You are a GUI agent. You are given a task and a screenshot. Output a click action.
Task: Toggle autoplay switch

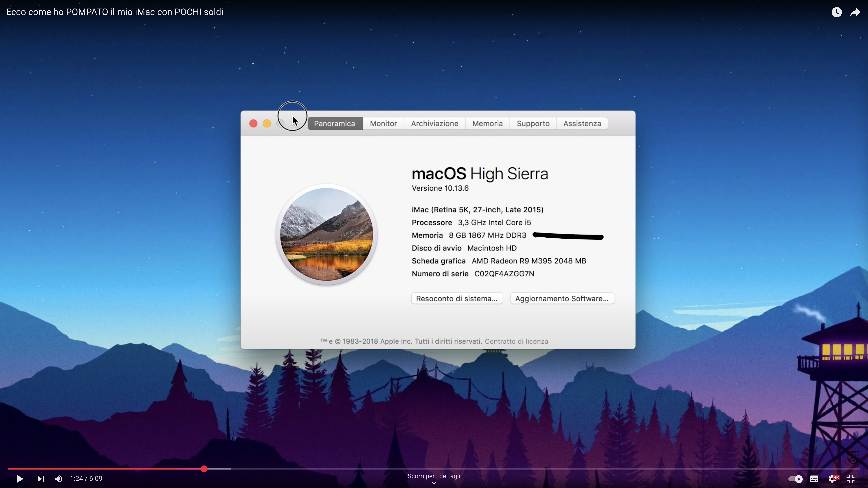[x=795, y=479]
